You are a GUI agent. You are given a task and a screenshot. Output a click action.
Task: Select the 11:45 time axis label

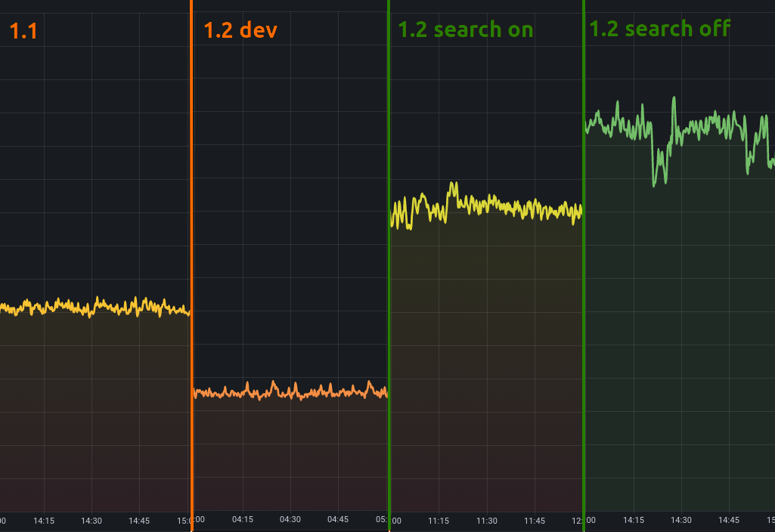pos(535,521)
